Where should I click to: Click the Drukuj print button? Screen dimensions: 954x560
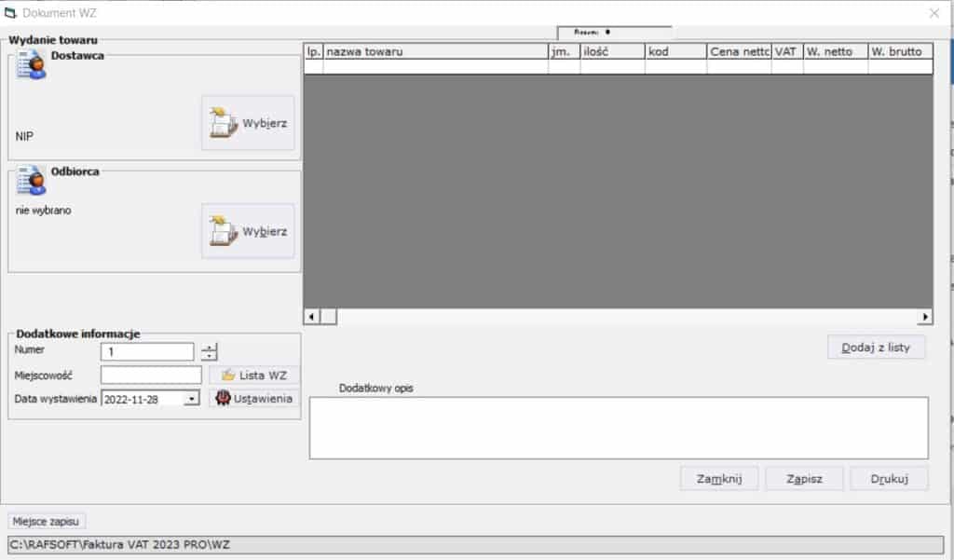(889, 479)
